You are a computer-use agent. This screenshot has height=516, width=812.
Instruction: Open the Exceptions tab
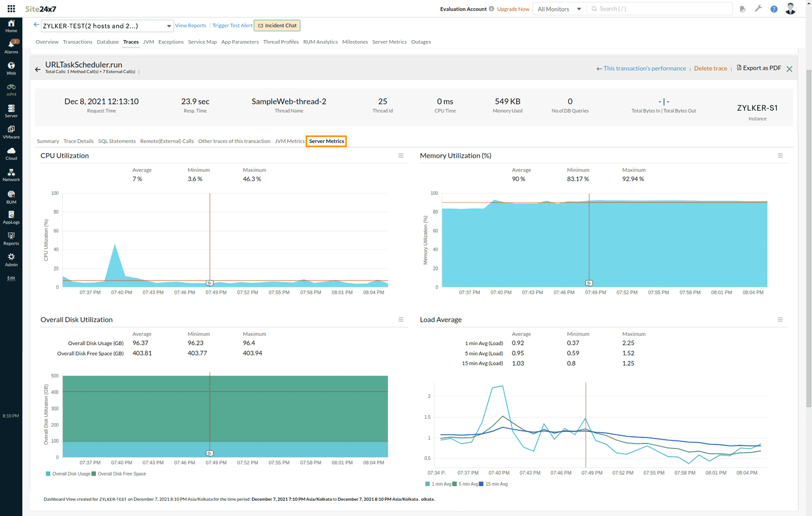point(171,42)
